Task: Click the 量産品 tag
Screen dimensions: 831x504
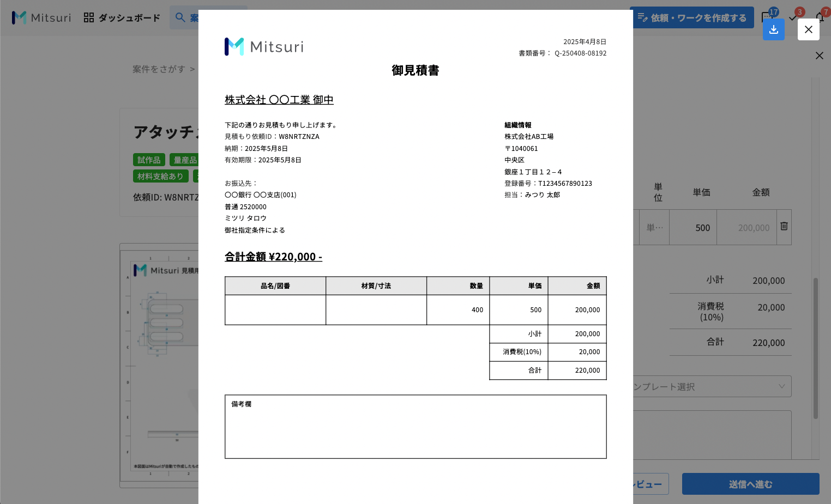Action: [x=184, y=160]
